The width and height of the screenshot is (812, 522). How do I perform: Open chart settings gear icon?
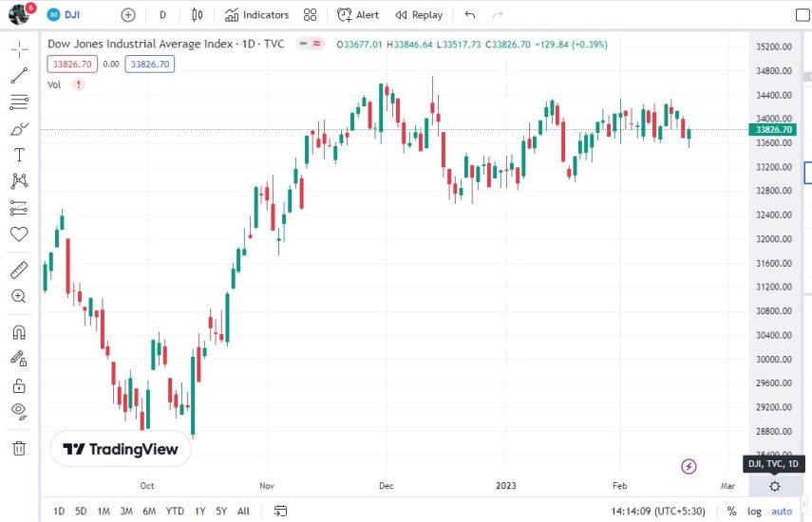coord(775,486)
